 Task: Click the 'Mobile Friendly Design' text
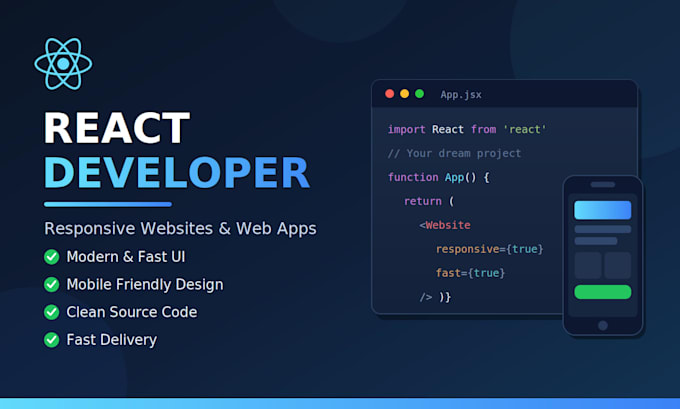[145, 285]
